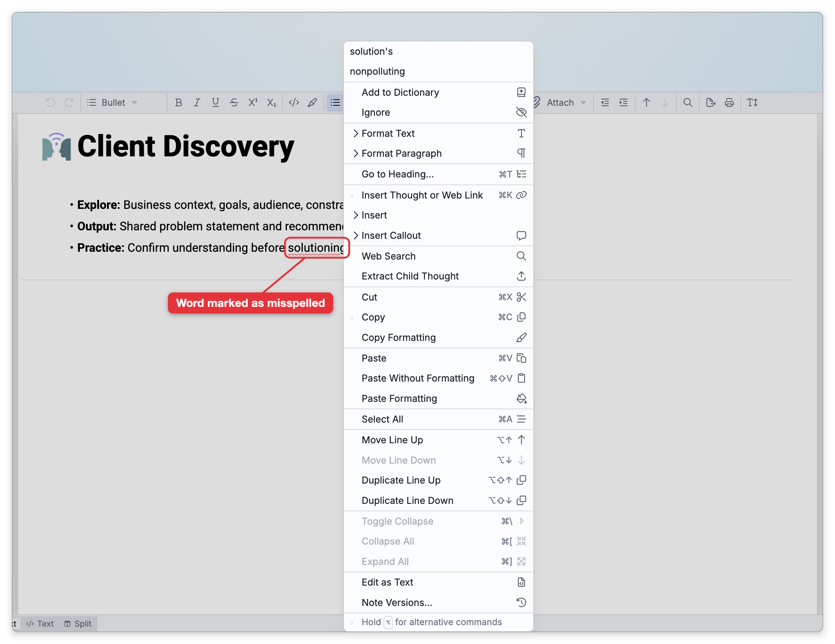Switch to the Split view tab
This screenshot has height=644, width=835.
pos(78,624)
